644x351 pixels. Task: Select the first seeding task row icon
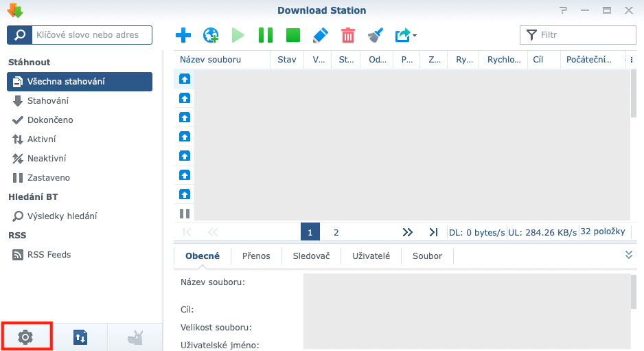tap(185, 79)
